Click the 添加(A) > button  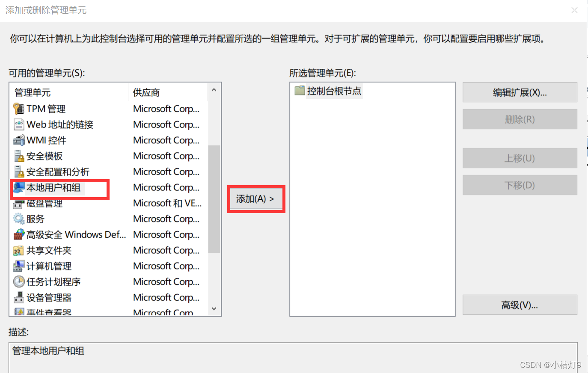click(x=256, y=199)
